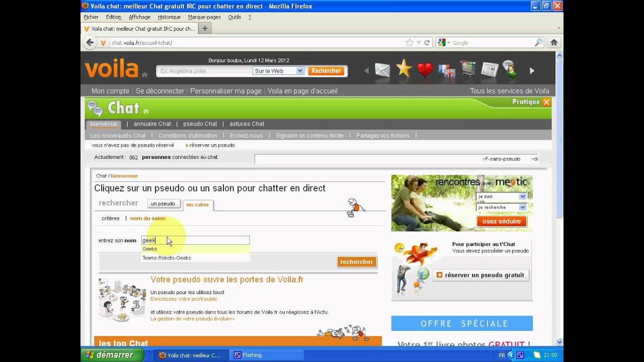Screen dimensions: 644x362
Task: Switch to the 'un pseudo' search tab
Action: [163, 204]
